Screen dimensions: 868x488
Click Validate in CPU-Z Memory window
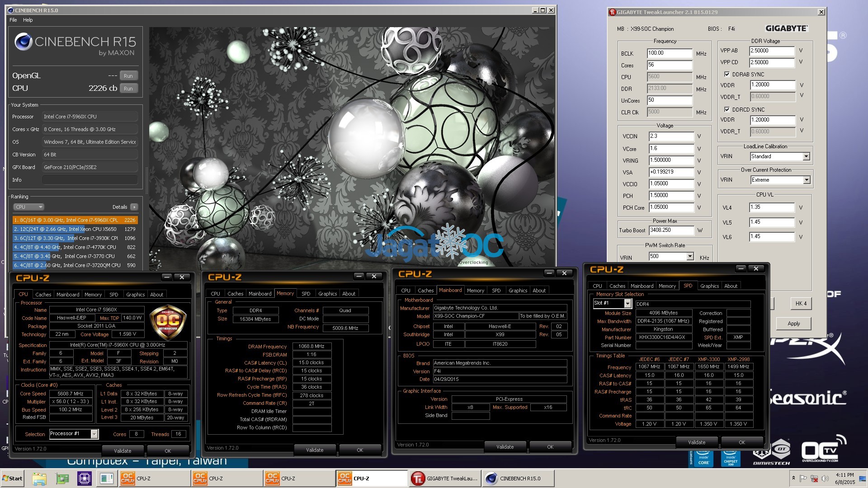click(x=315, y=450)
